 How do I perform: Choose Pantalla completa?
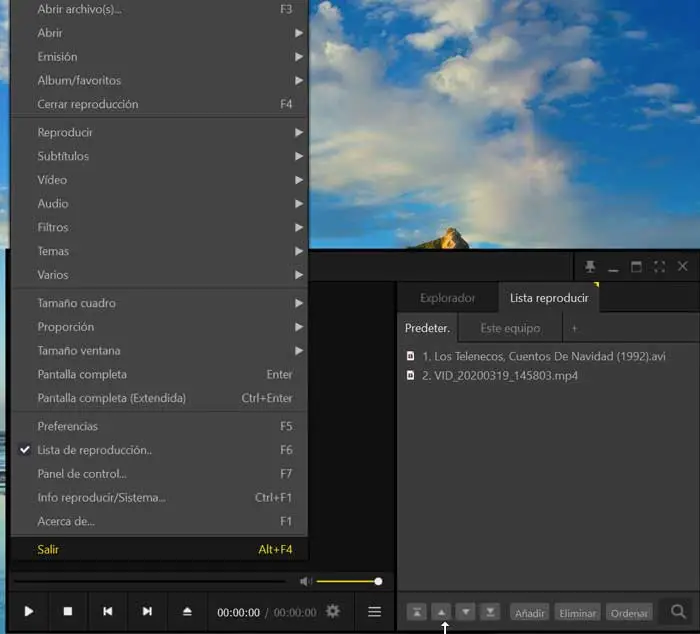click(159, 374)
